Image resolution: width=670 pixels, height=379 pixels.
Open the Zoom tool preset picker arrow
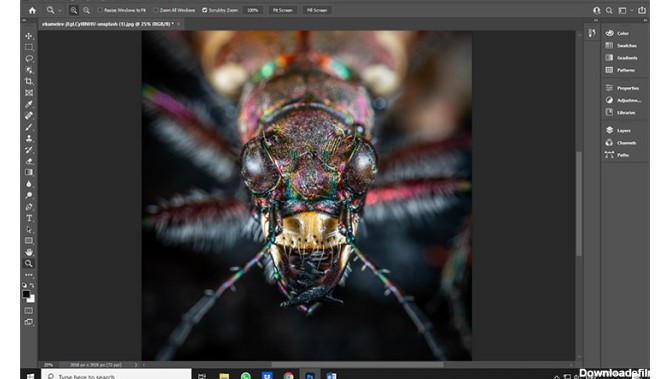pos(59,10)
